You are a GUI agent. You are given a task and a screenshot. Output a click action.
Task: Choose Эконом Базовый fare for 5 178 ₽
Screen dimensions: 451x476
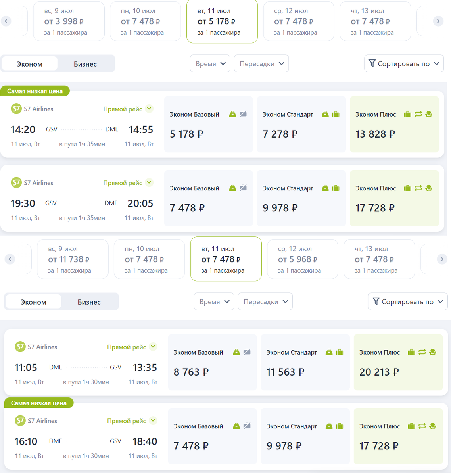tap(208, 124)
